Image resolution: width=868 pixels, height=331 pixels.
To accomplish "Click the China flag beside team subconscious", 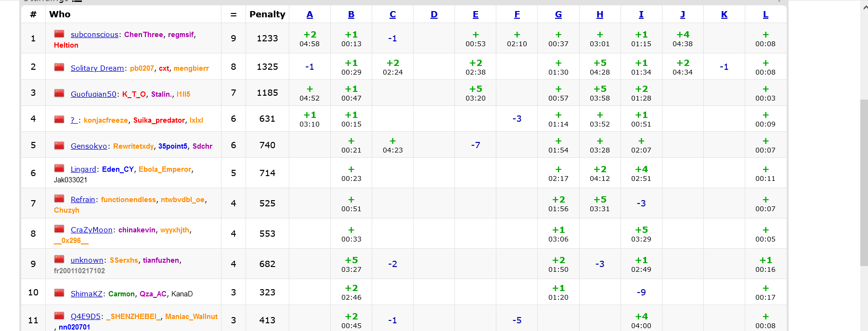I will pos(59,34).
